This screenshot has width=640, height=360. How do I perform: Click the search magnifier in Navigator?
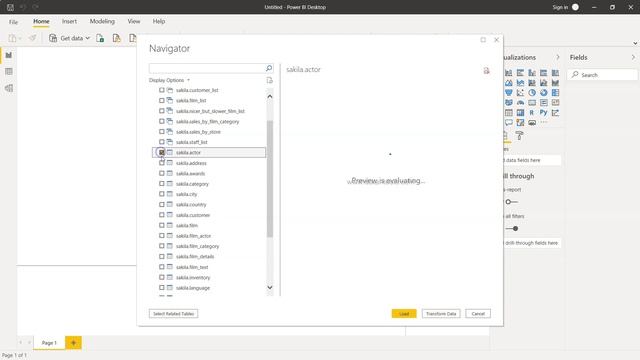pos(269,68)
